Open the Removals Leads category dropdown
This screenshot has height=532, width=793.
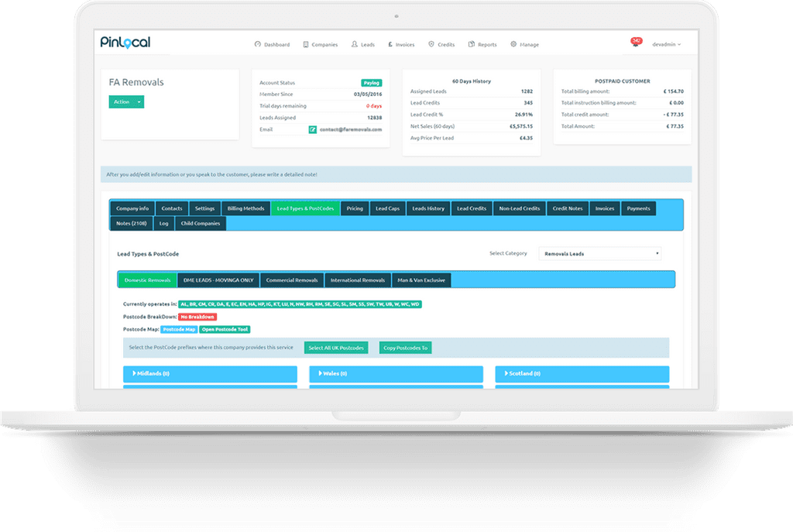click(600, 253)
